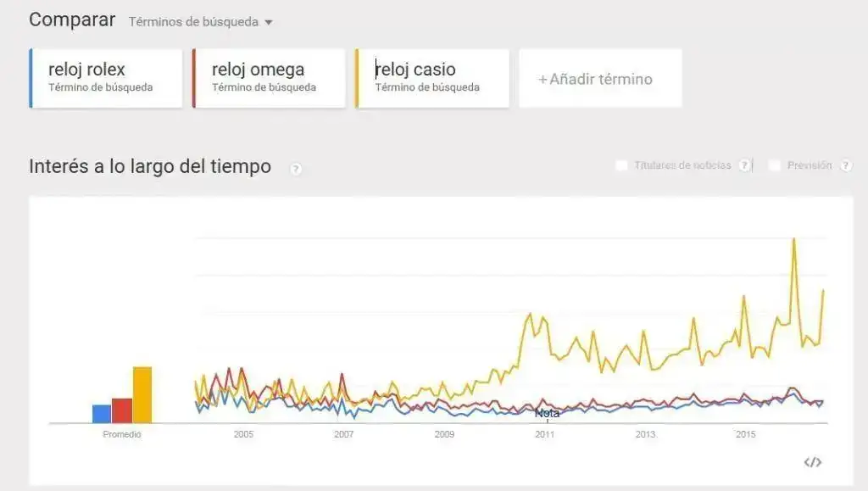Click the yellow average bar for reloj casio
The width and height of the screenshot is (868, 491).
142,394
